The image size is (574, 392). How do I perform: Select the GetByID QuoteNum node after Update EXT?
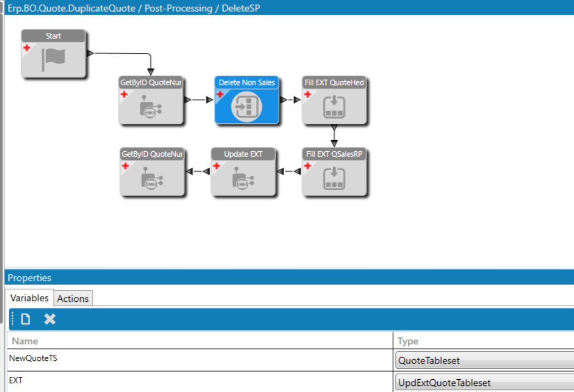point(152,172)
